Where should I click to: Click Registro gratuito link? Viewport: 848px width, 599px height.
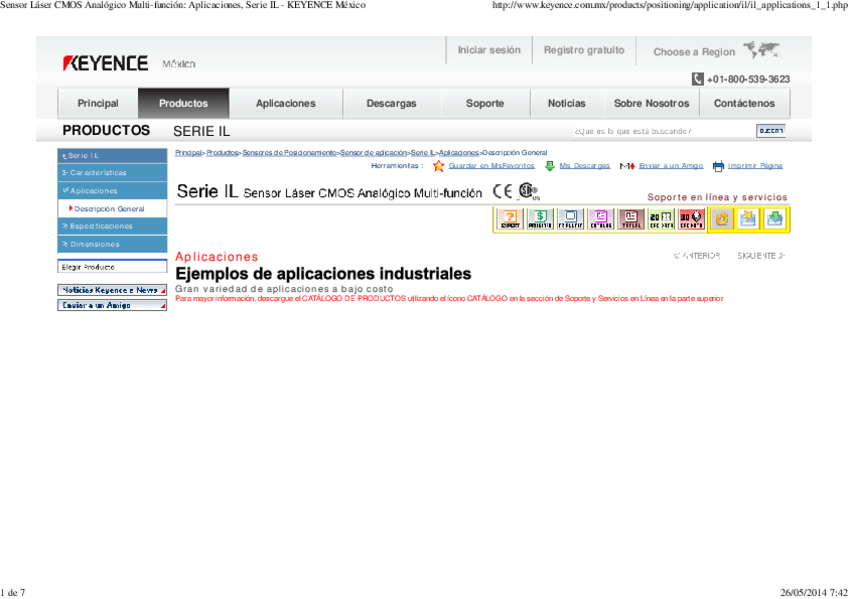[584, 50]
